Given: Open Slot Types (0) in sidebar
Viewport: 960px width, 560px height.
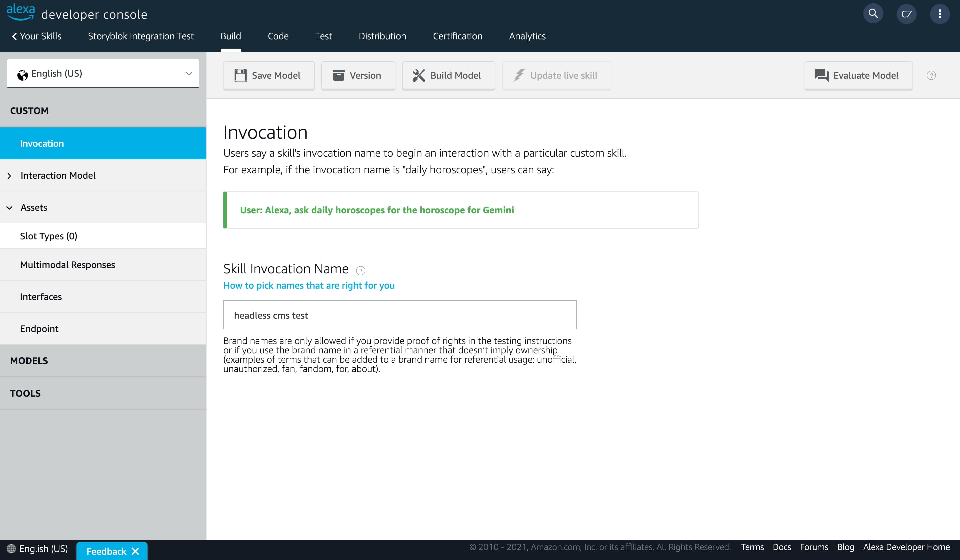Looking at the screenshot, I should click(103, 236).
